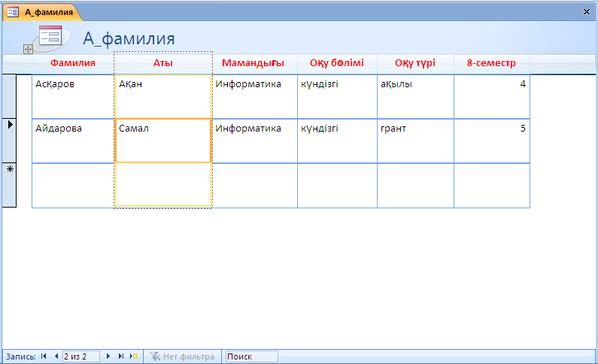This screenshot has height=364, width=598.
Task: Click күндізгі cell in Асқаров row
Action: pyautogui.click(x=337, y=96)
